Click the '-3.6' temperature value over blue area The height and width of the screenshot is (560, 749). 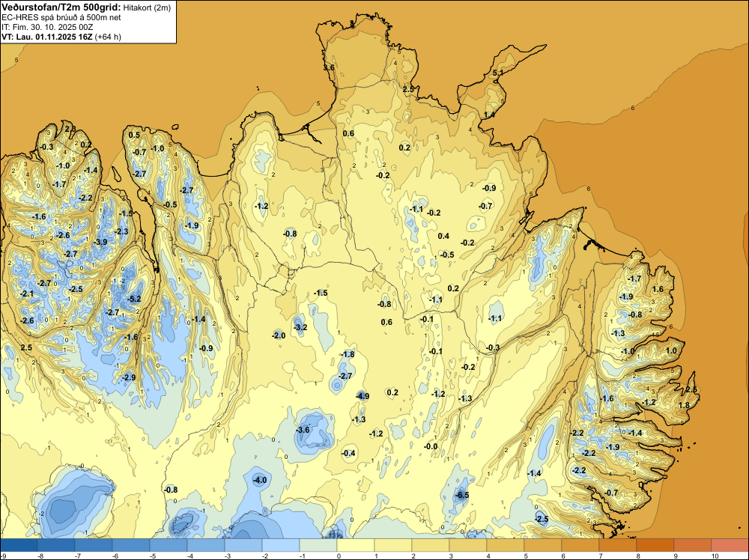[303, 430]
